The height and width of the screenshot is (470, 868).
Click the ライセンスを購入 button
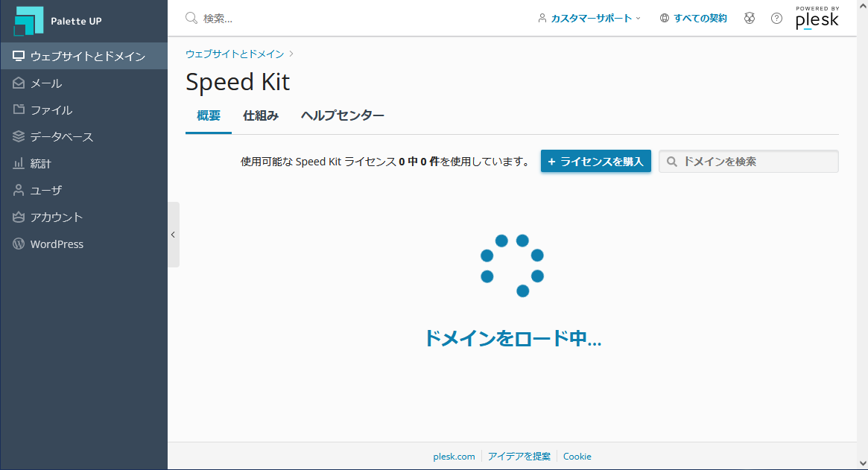[595, 161]
